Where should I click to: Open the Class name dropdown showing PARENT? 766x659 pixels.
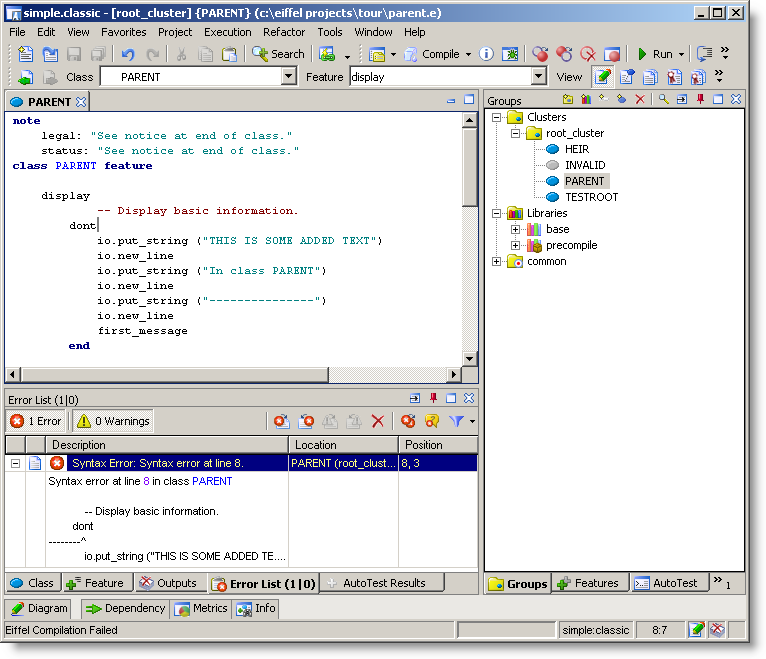point(289,77)
